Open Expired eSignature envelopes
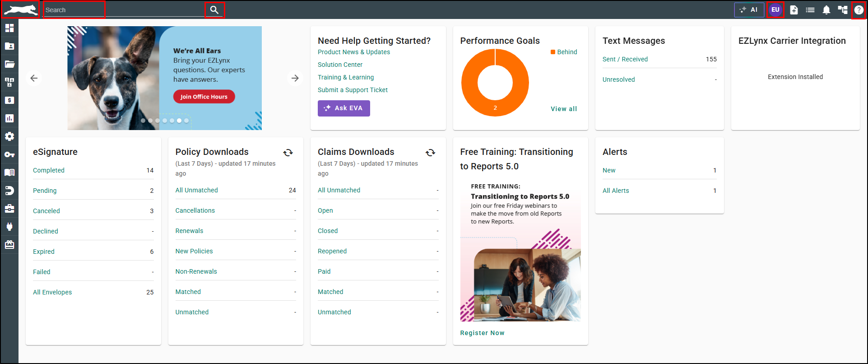 [44, 252]
